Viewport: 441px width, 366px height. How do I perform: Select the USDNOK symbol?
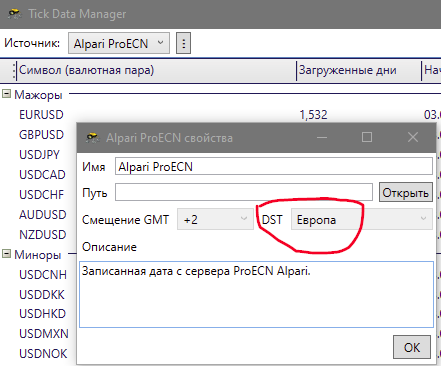click(x=43, y=354)
